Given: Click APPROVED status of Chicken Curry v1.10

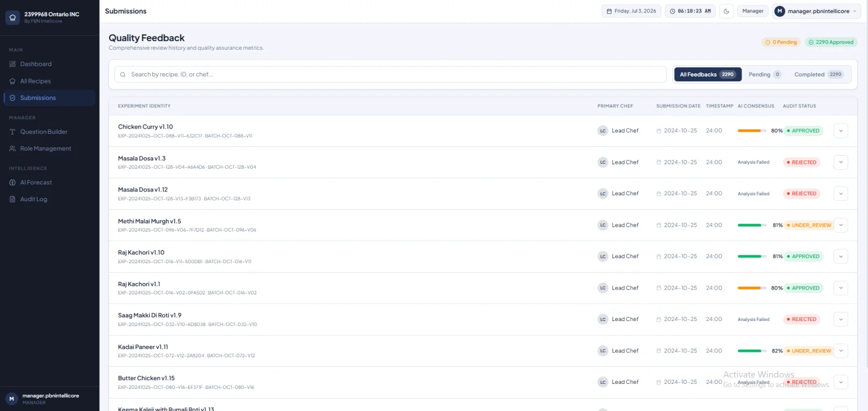Looking at the screenshot, I should 803,131.
